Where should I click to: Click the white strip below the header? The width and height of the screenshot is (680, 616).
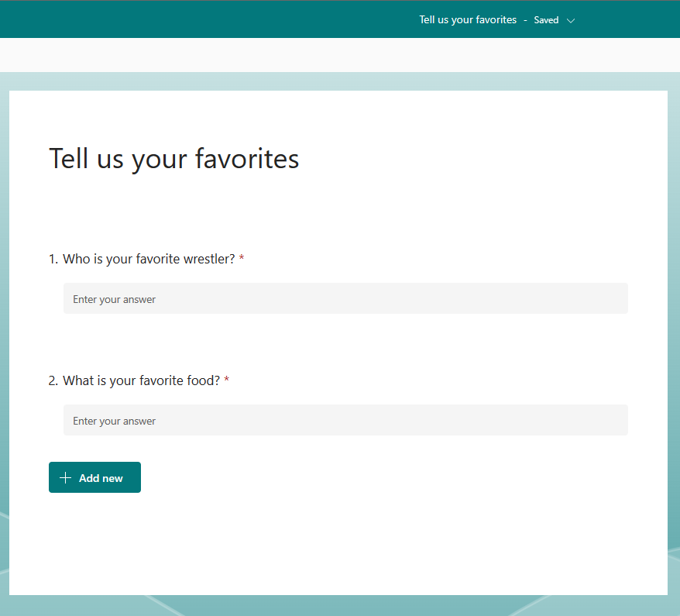point(339,55)
